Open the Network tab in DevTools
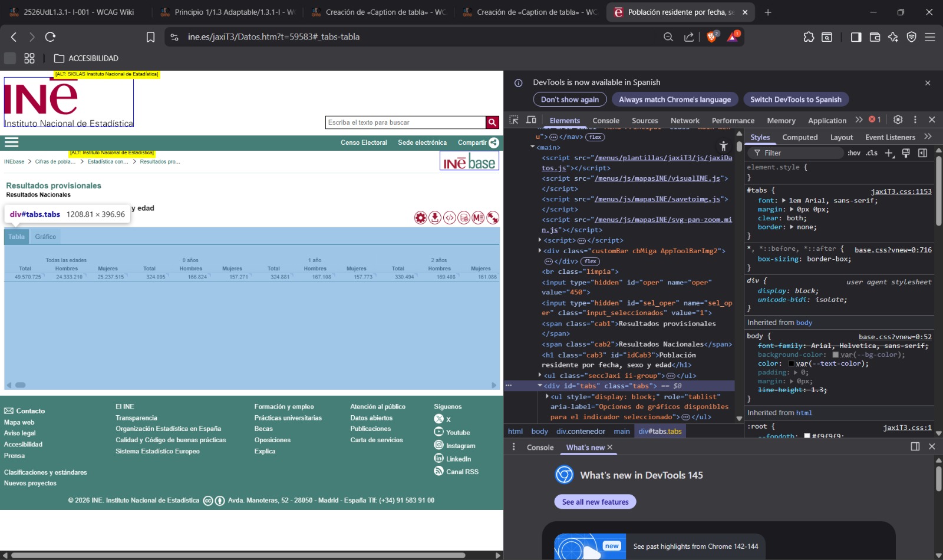The width and height of the screenshot is (943, 560). pos(685,121)
